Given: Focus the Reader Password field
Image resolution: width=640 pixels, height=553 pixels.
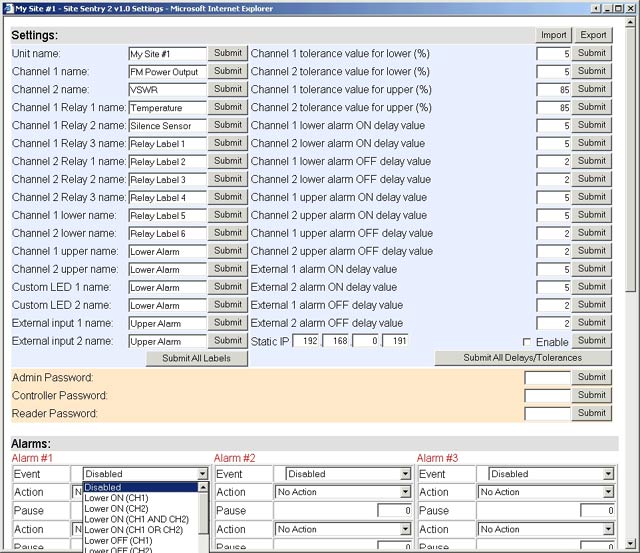Looking at the screenshot, I should (x=547, y=414).
